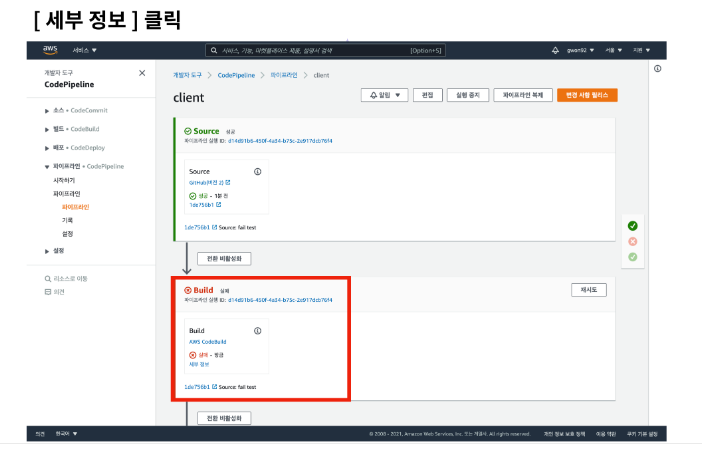Jump to stage via dark green check indicator
This screenshot has width=702, height=453.
(633, 226)
